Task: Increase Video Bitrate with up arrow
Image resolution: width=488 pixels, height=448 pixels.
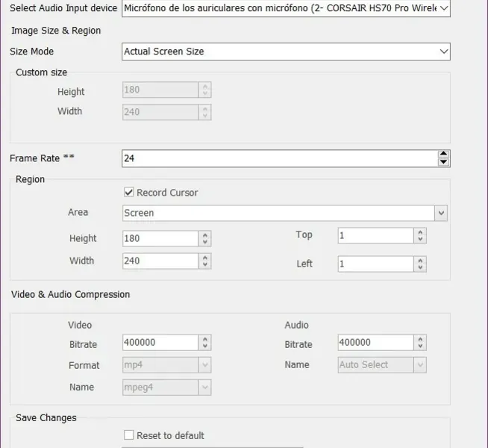Action: [x=205, y=340]
